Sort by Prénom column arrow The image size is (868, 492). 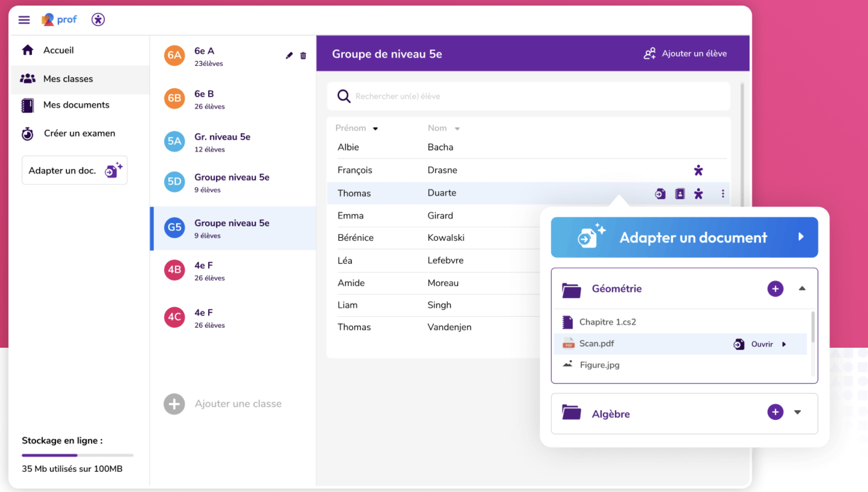[375, 128]
